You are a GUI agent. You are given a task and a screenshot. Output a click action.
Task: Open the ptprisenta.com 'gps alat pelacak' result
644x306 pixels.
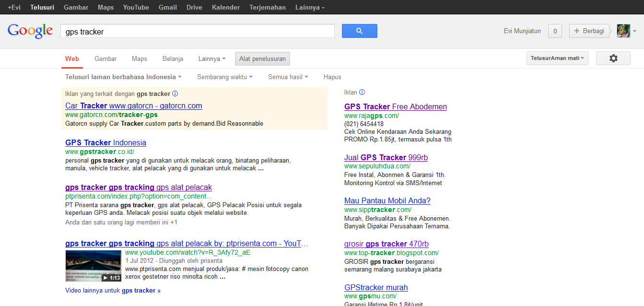pyautogui.click(x=139, y=187)
